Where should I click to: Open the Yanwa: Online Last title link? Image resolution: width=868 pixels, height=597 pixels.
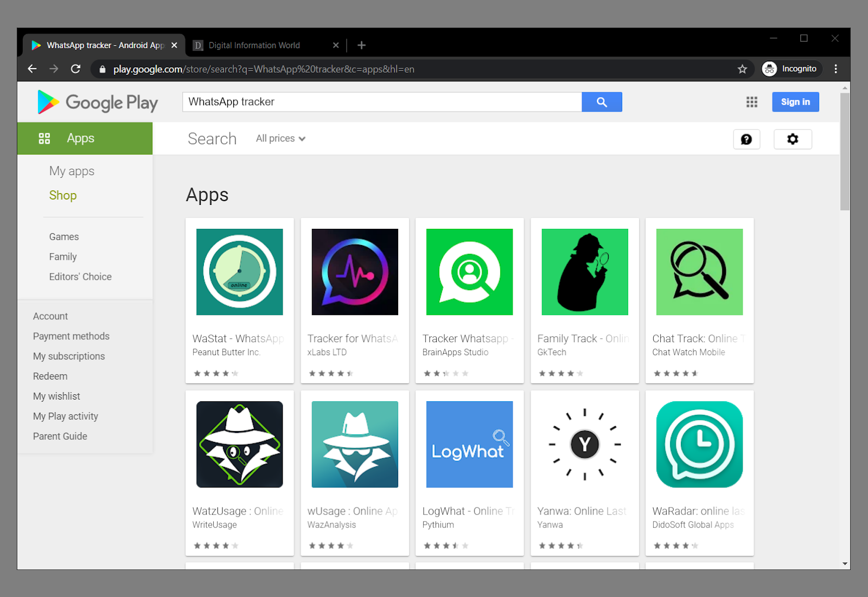pos(582,511)
